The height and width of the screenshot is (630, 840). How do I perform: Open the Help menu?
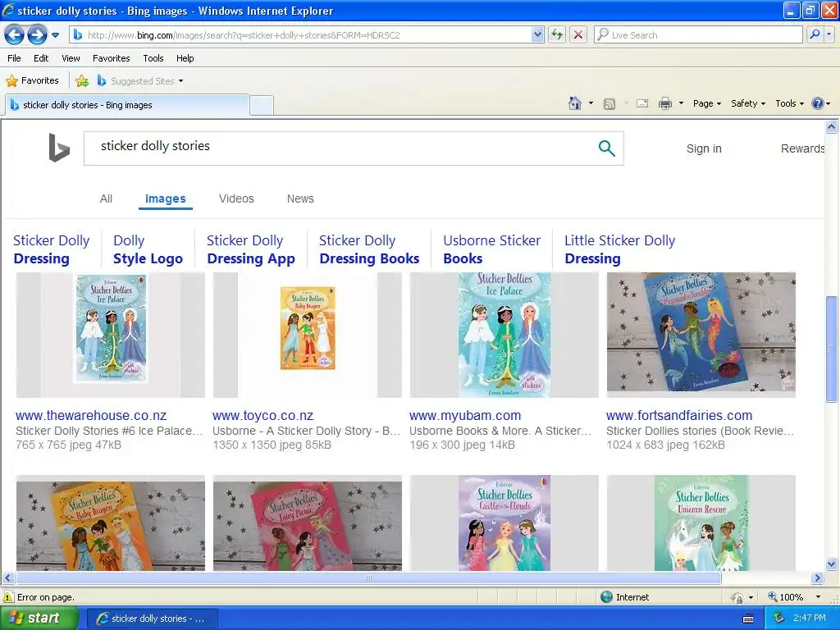(185, 58)
